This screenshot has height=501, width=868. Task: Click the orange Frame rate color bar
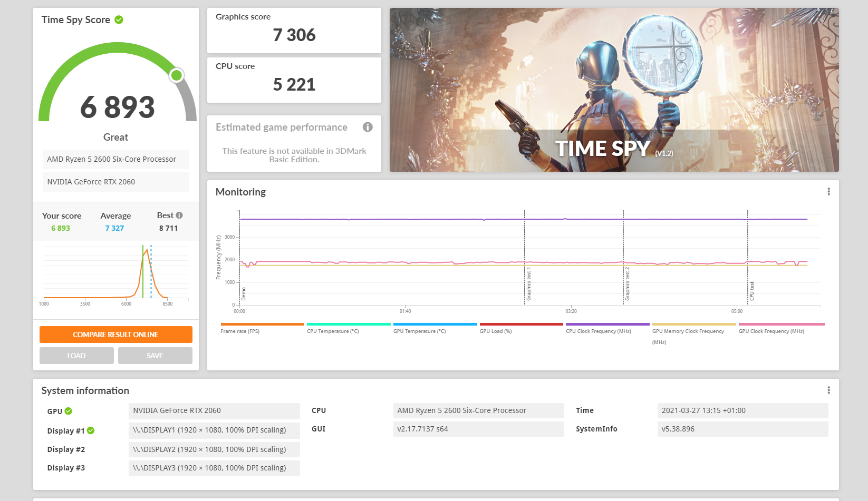[x=263, y=324]
